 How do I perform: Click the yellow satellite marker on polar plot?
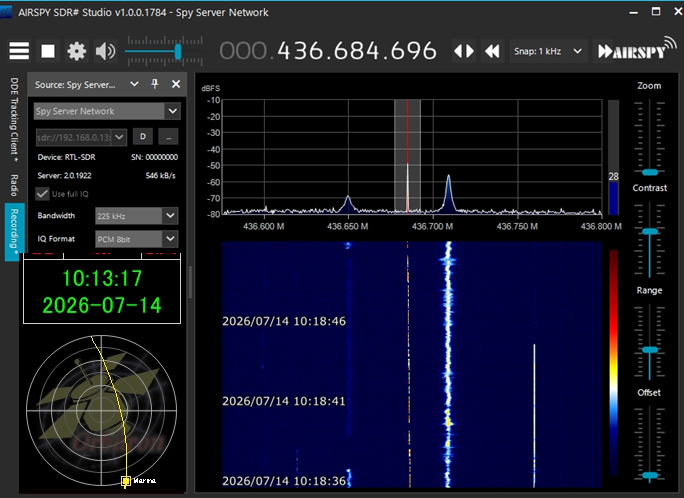[126, 481]
